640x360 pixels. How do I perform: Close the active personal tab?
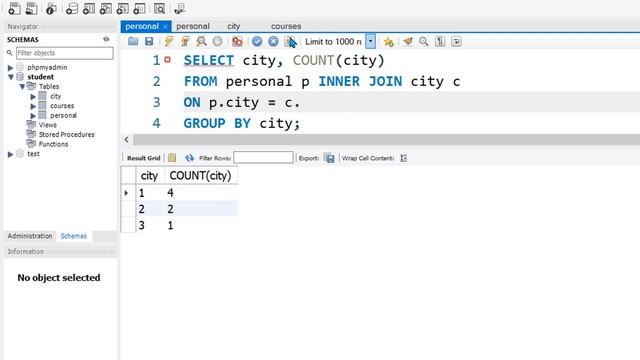pyautogui.click(x=165, y=27)
